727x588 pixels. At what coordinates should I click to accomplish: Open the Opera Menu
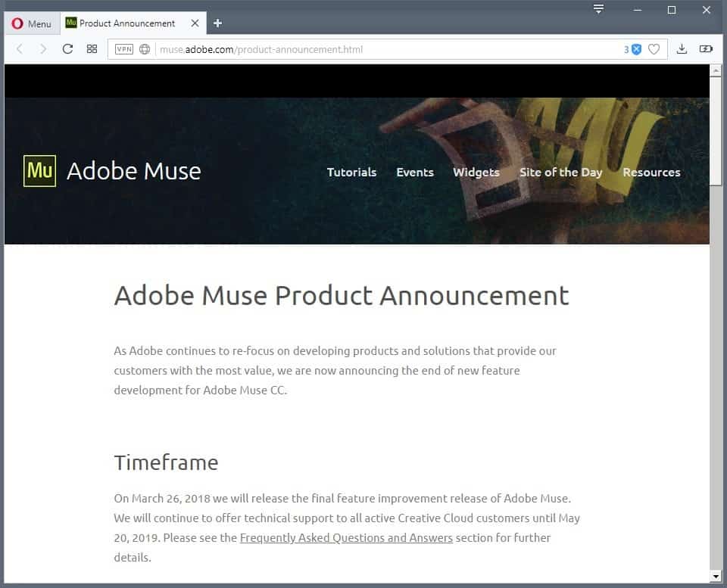[31, 23]
